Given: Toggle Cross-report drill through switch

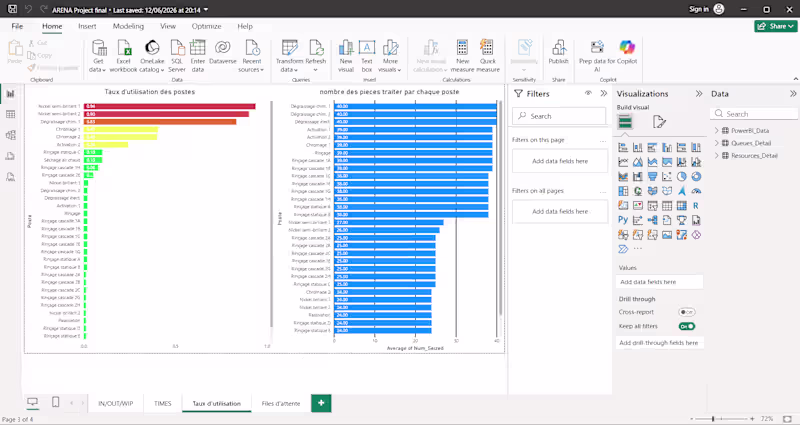Looking at the screenshot, I should point(687,312).
